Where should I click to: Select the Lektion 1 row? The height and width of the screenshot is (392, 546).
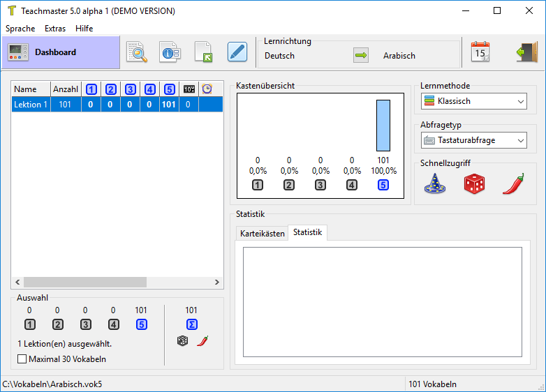pos(31,105)
